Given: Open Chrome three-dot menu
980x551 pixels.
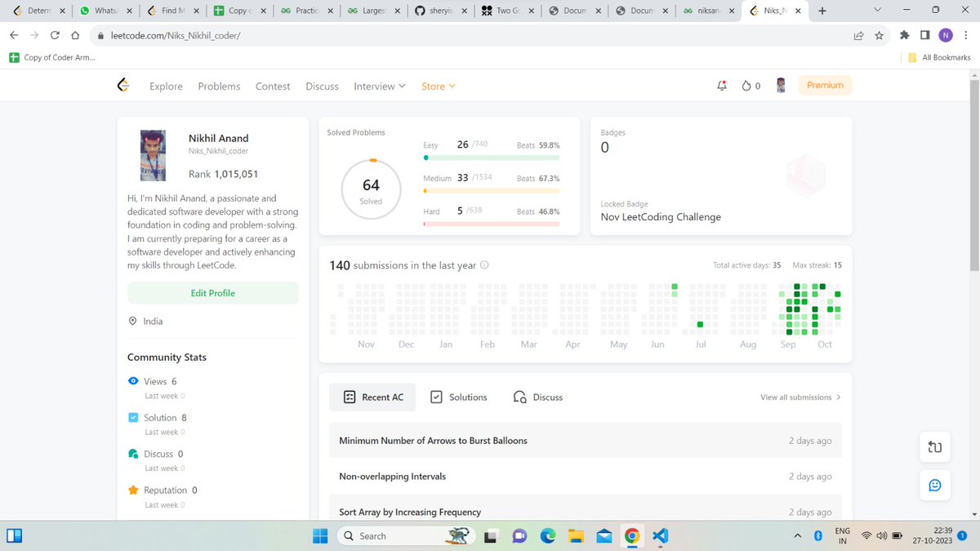Looking at the screenshot, I should click(x=965, y=36).
